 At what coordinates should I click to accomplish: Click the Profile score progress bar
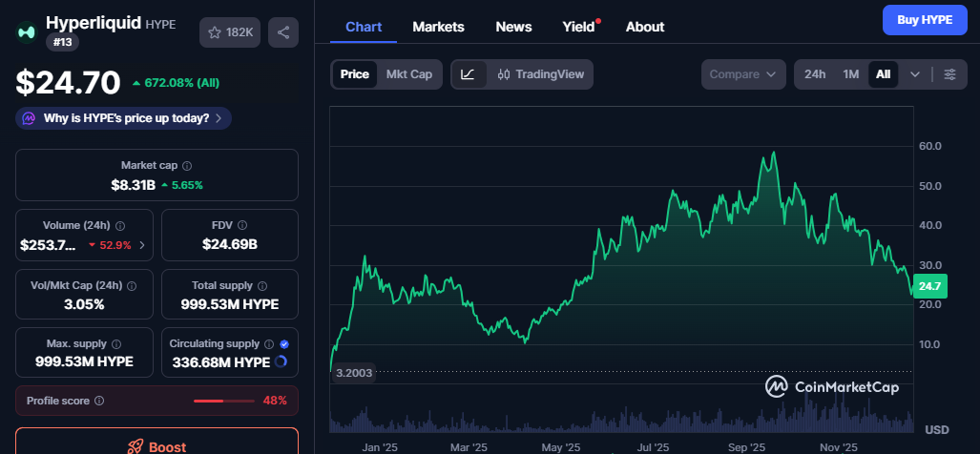point(224,402)
